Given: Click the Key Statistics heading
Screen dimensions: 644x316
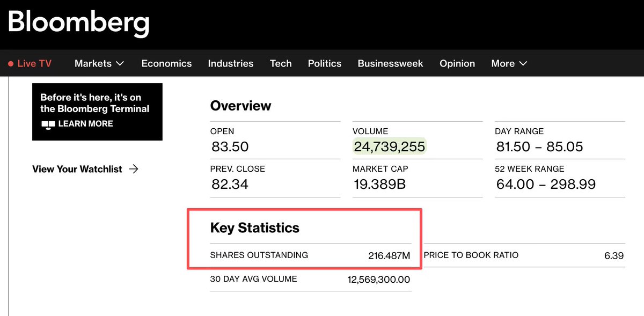Looking at the screenshot, I should click(x=254, y=227).
